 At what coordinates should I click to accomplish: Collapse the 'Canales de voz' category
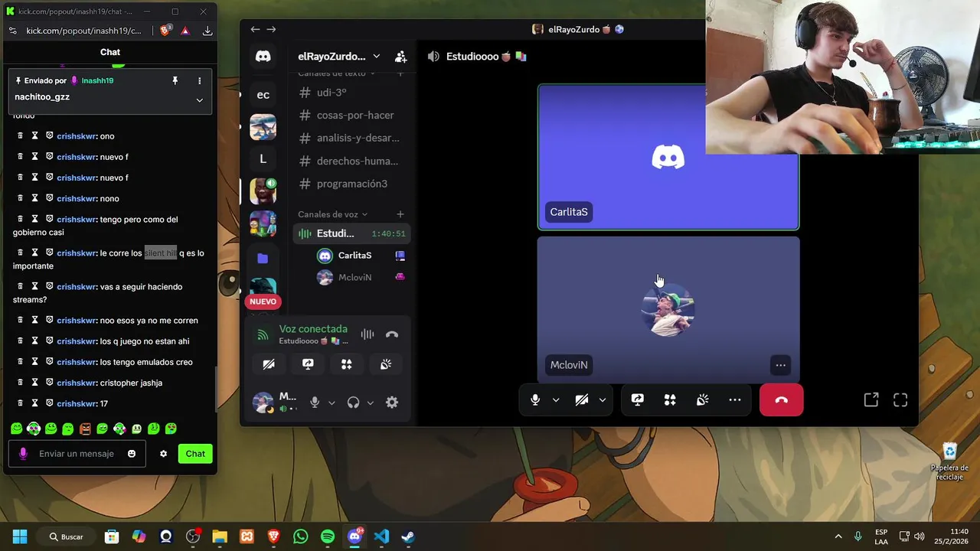[x=332, y=214]
